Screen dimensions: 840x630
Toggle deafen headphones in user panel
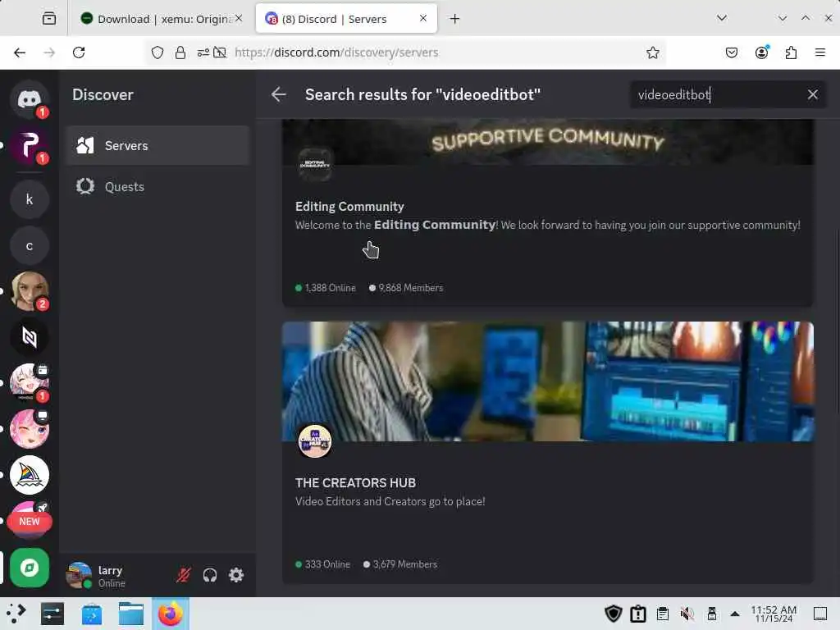(x=210, y=575)
